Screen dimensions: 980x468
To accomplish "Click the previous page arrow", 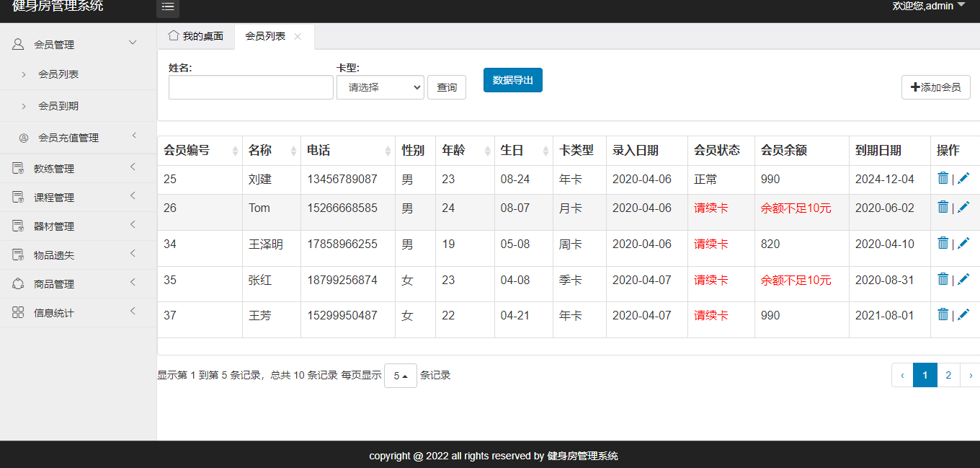I will pyautogui.click(x=902, y=375).
